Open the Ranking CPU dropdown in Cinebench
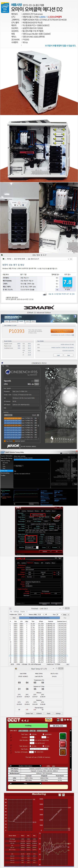The height and width of the screenshot is (868, 78). (8, 415)
